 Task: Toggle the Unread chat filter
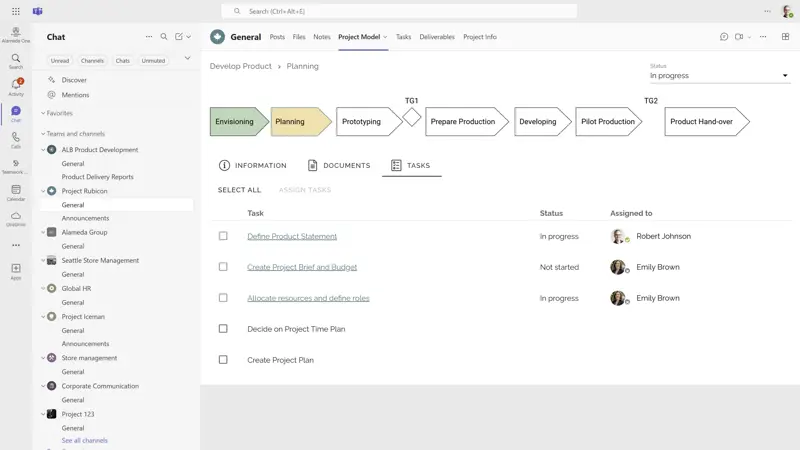(x=60, y=61)
